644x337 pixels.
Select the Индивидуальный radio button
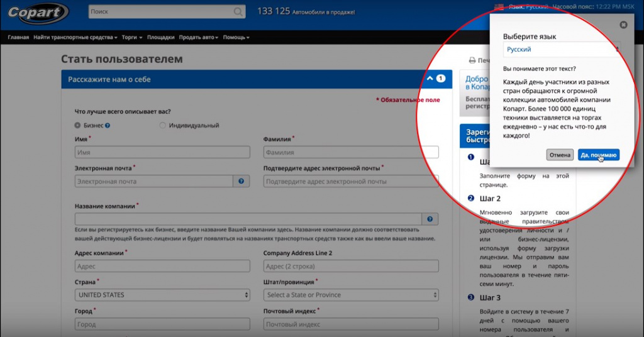[162, 125]
